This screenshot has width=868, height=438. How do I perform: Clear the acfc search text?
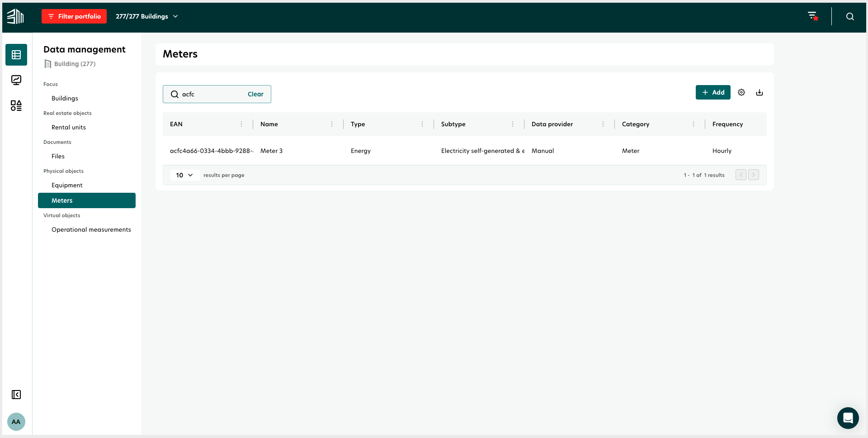(x=255, y=94)
